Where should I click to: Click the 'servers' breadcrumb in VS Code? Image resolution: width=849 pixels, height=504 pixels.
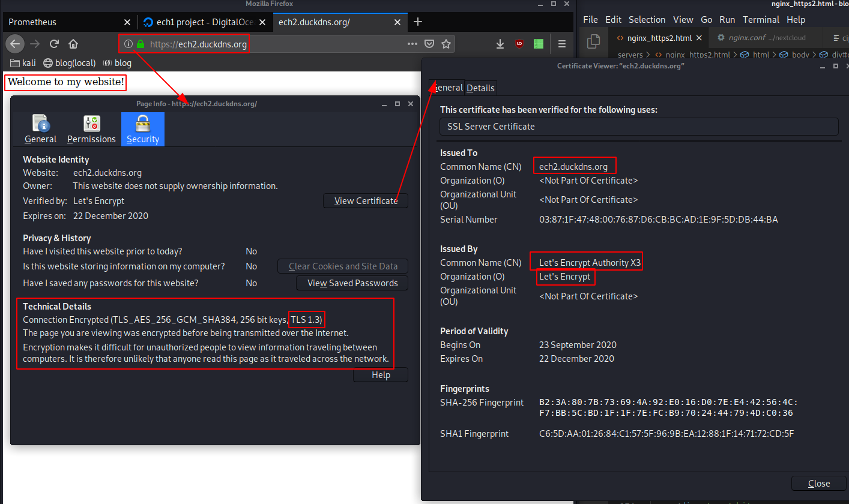630,55
